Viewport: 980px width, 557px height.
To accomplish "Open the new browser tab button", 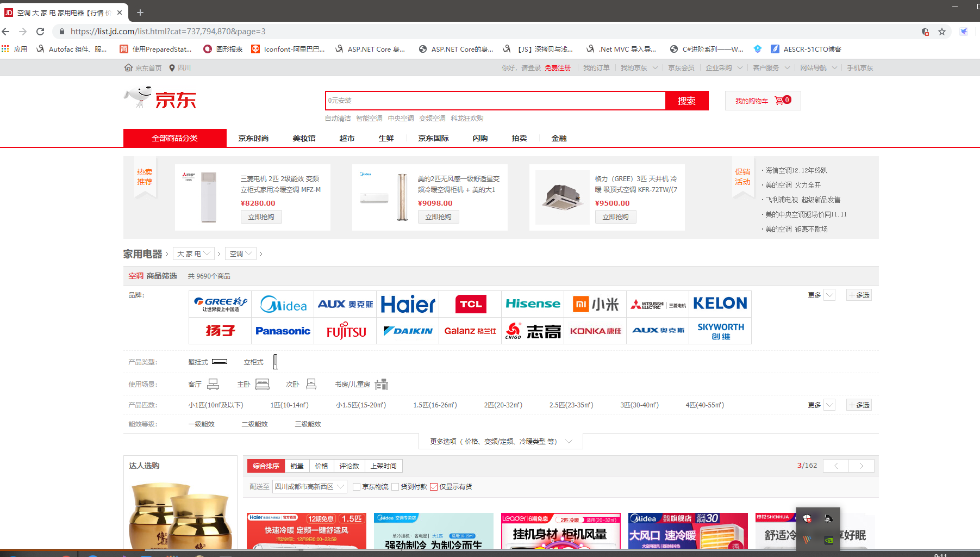I will (140, 12).
